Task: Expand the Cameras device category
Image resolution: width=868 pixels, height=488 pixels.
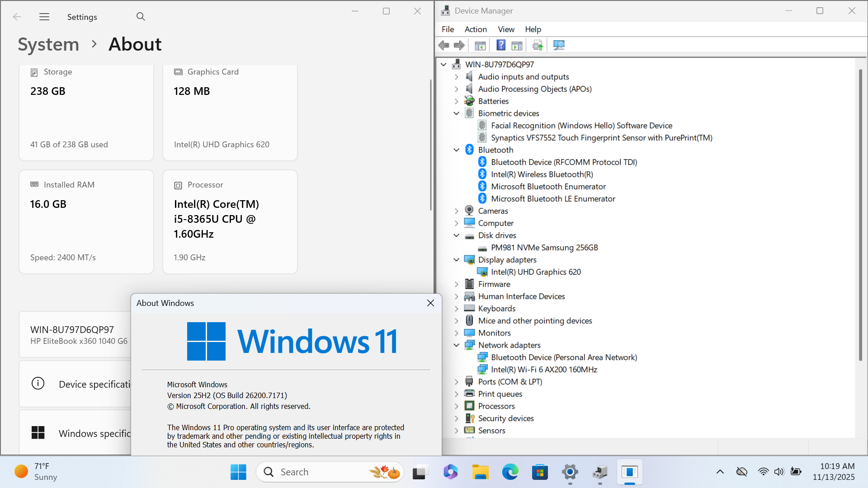Action: coord(457,211)
